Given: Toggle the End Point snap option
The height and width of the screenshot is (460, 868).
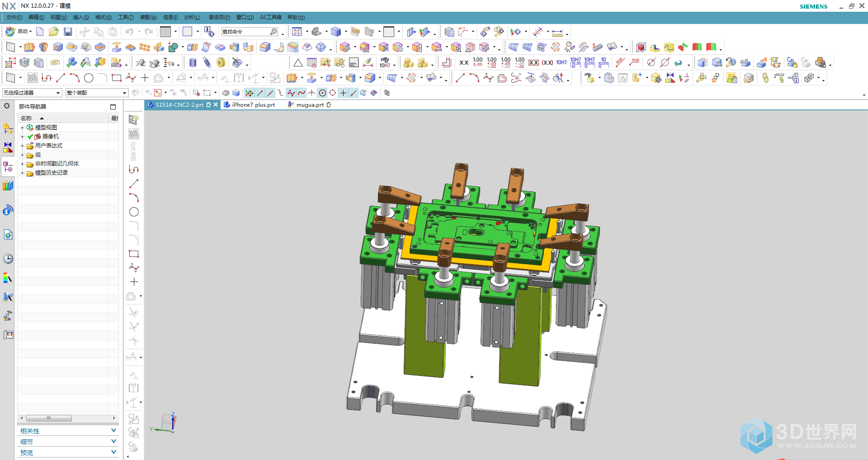Looking at the screenshot, I should point(260,93).
